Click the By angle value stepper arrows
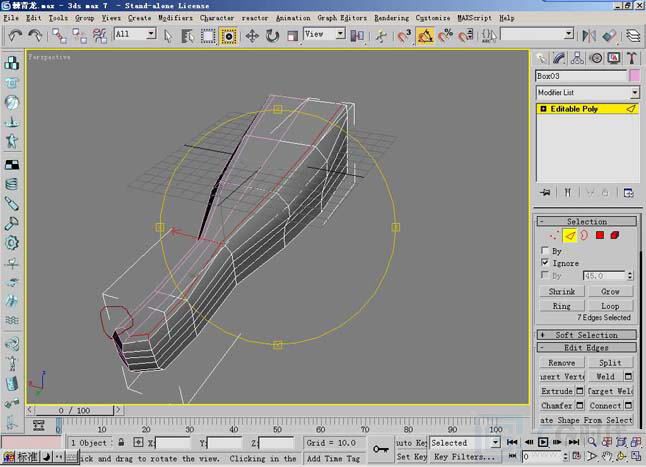 tap(630, 276)
